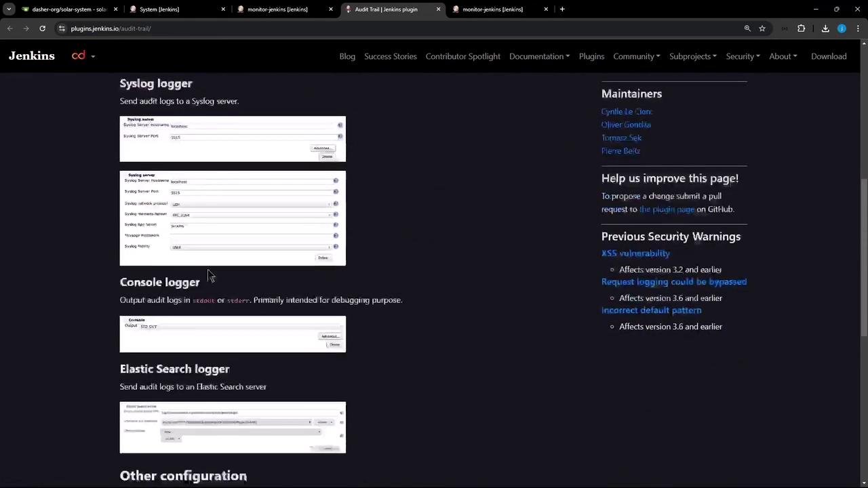Open Request logging could be bypassed warning

(x=674, y=282)
